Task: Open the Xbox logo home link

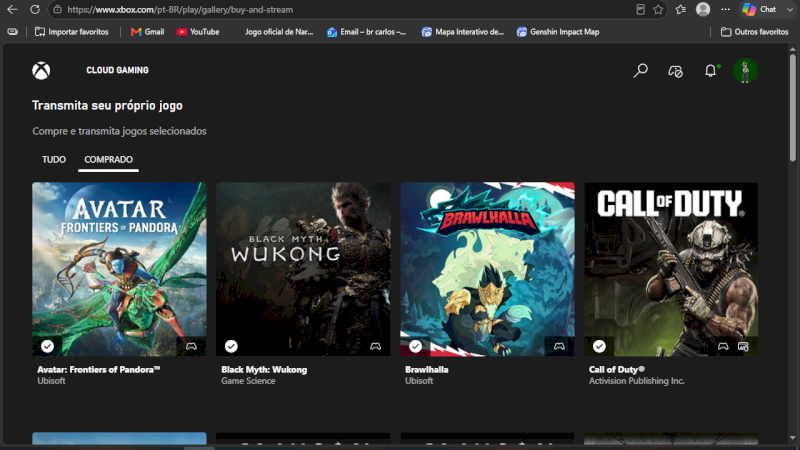Action: click(41, 70)
